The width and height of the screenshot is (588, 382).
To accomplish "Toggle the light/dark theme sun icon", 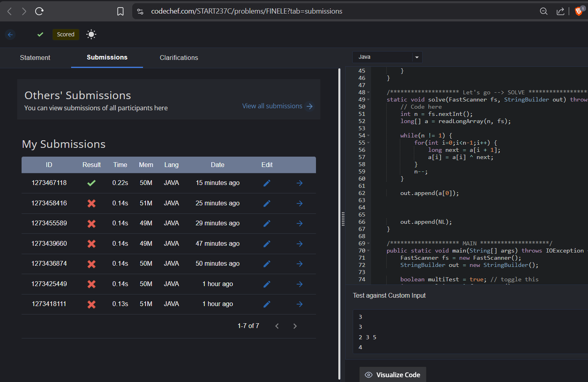I will 91,34.
